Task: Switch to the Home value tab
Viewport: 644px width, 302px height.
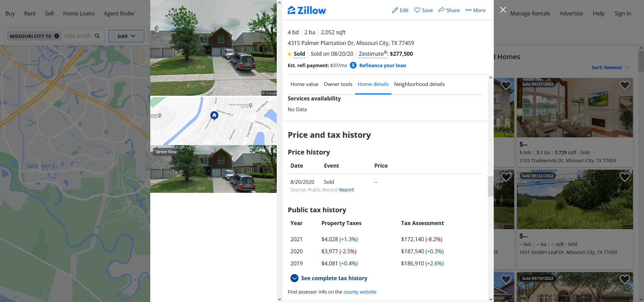Action: [x=304, y=84]
